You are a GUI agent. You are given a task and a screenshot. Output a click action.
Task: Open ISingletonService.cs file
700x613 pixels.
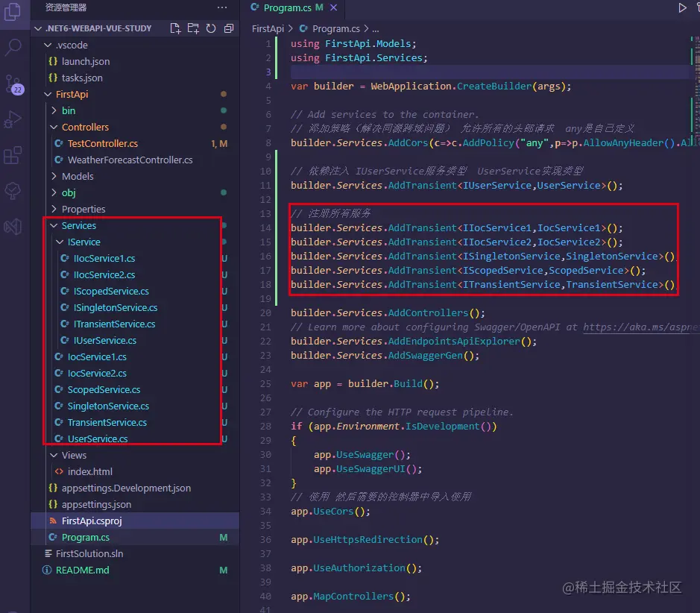135,307
